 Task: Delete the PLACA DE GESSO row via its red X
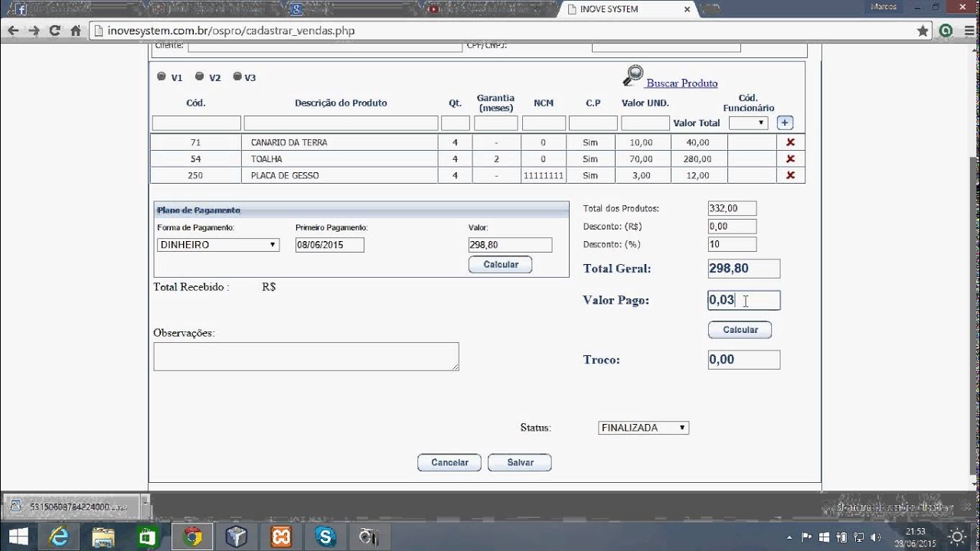[x=790, y=175]
